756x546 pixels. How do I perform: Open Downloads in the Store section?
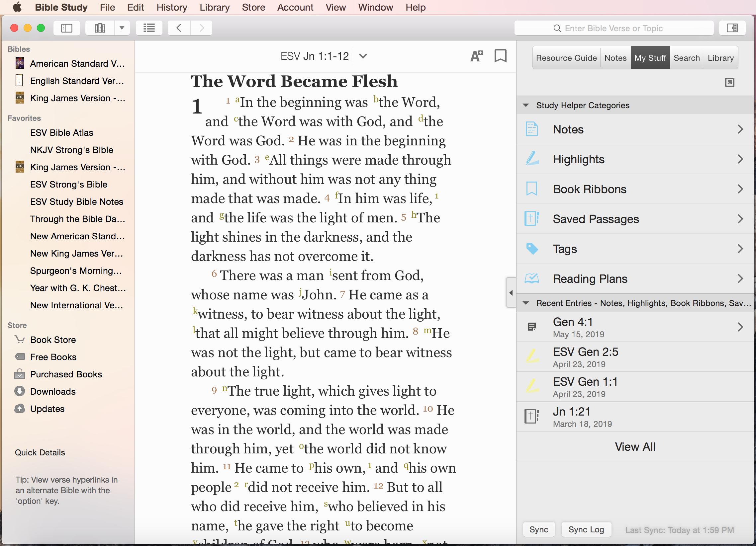pyautogui.click(x=53, y=391)
